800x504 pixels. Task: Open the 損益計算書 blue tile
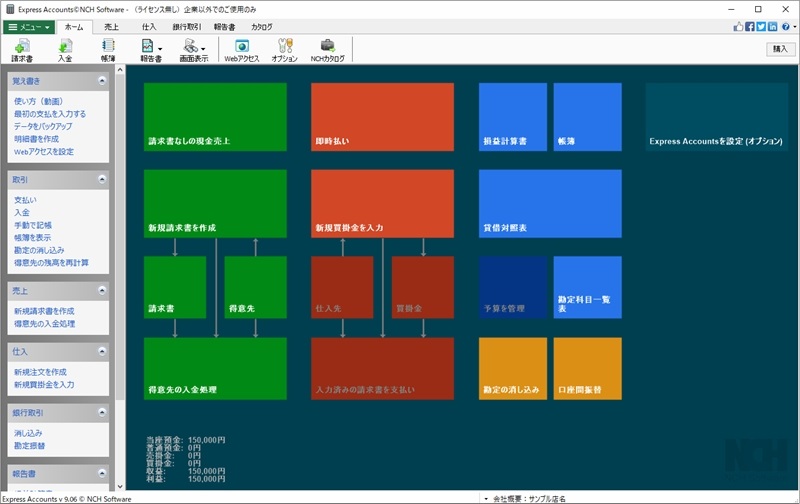(x=513, y=117)
